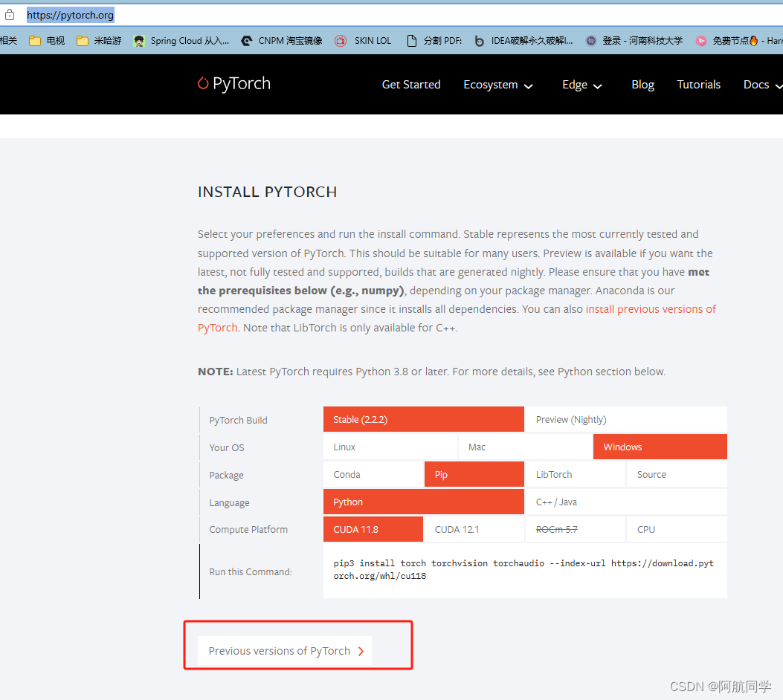Expand the Edge dropdown menu

pyautogui.click(x=581, y=85)
